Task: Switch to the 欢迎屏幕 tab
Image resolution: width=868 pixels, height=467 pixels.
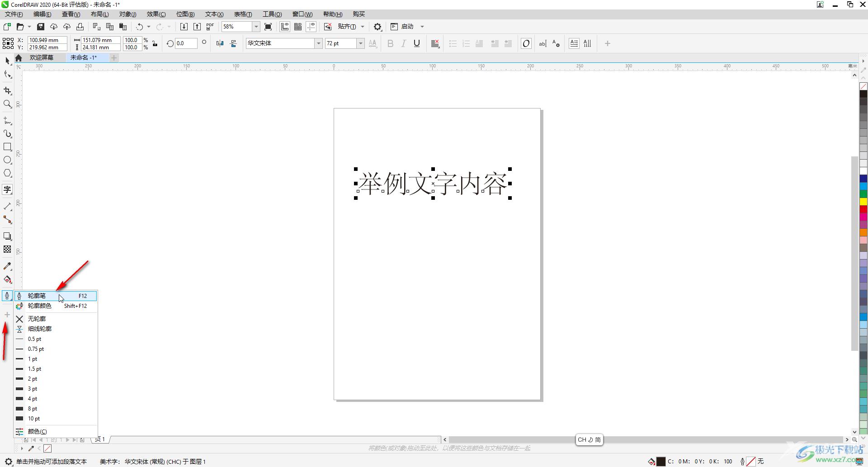Action: 42,57
